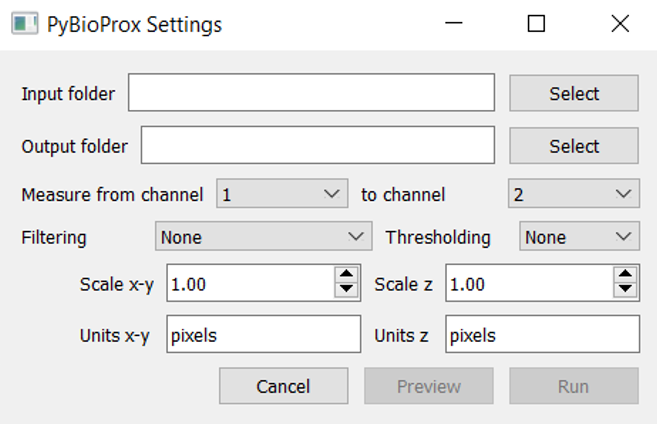The image size is (657, 424).
Task: Open the to channel dropdown
Action: pos(573,195)
